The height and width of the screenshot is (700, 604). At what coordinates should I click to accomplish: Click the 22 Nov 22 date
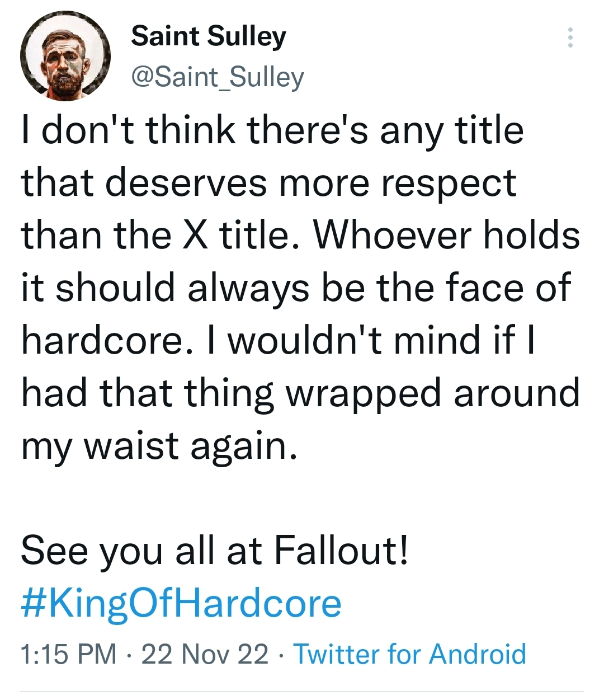pos(205,654)
